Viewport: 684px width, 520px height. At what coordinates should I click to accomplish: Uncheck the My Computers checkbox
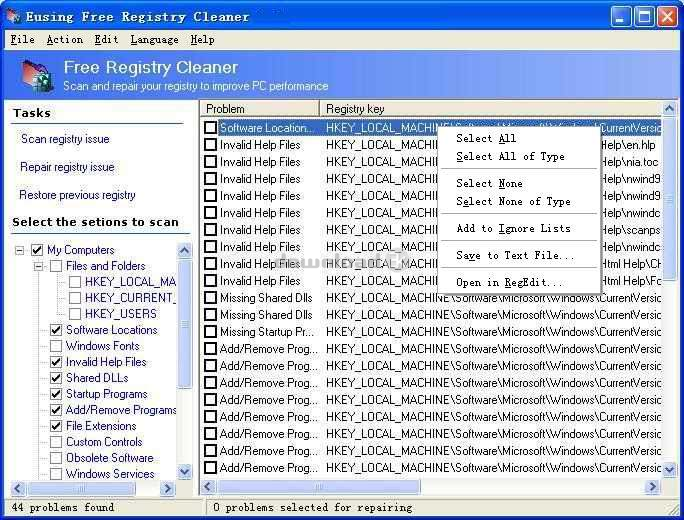pos(37,250)
